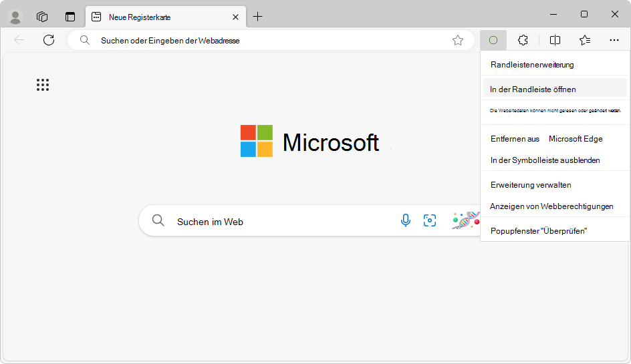Toggle the split screen icon

pos(555,40)
